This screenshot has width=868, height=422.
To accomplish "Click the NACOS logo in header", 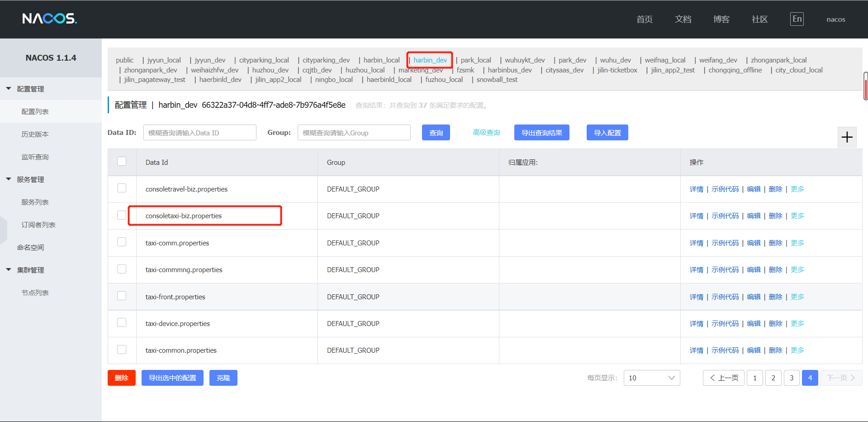I will (49, 19).
